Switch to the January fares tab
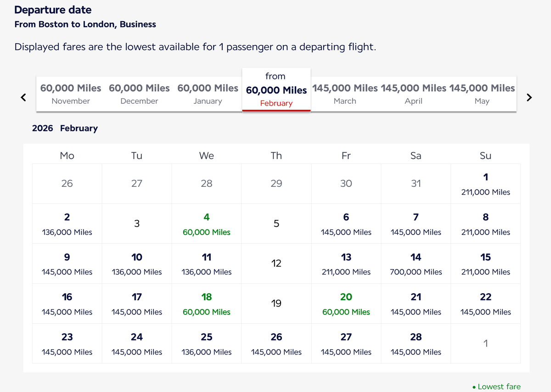This screenshot has height=392, width=551. [208, 93]
